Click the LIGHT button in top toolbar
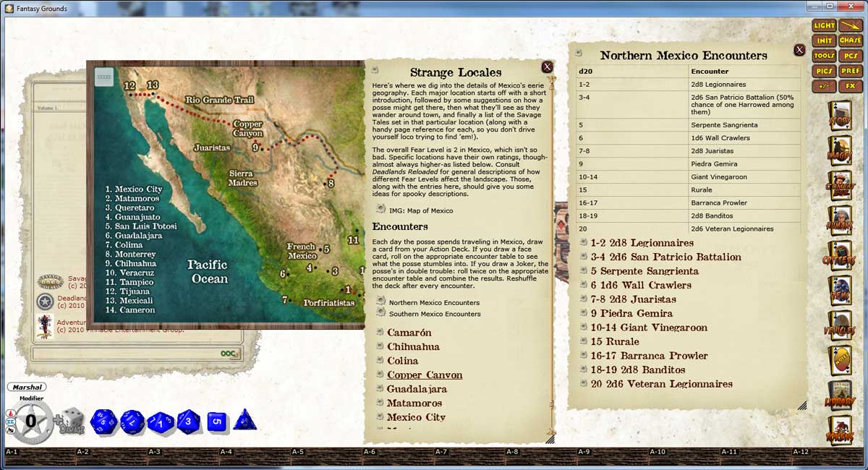The image size is (868, 470). click(824, 25)
